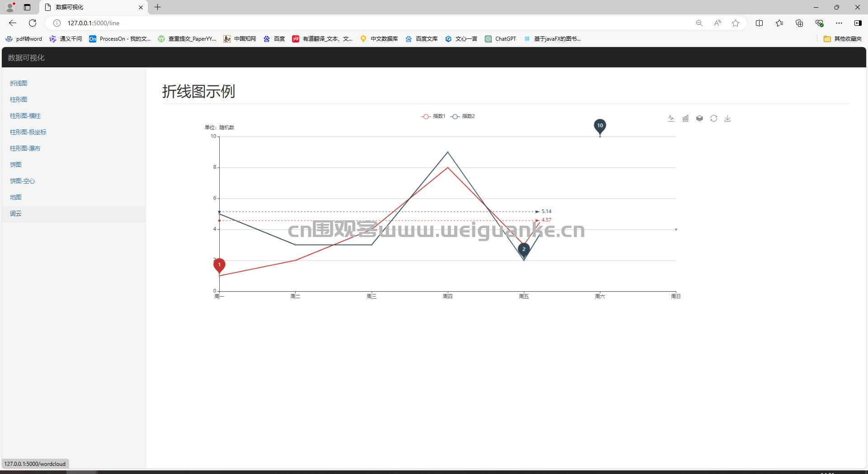This screenshot has width=868, height=474.
Task: Go back with browser back arrow
Action: point(13,23)
